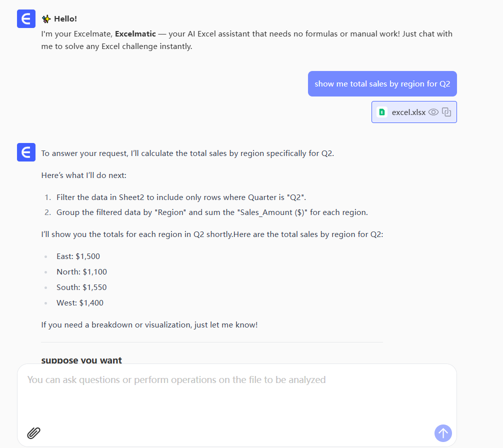Viewport: 503px width, 448px height.
Task: Click the Excelmatic avatar beside the Q2 answer
Action: coord(26,152)
